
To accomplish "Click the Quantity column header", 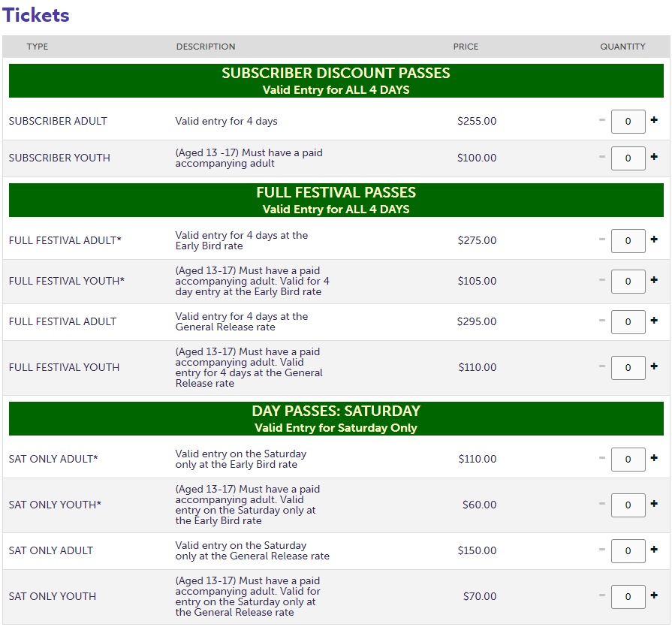I will (x=622, y=47).
